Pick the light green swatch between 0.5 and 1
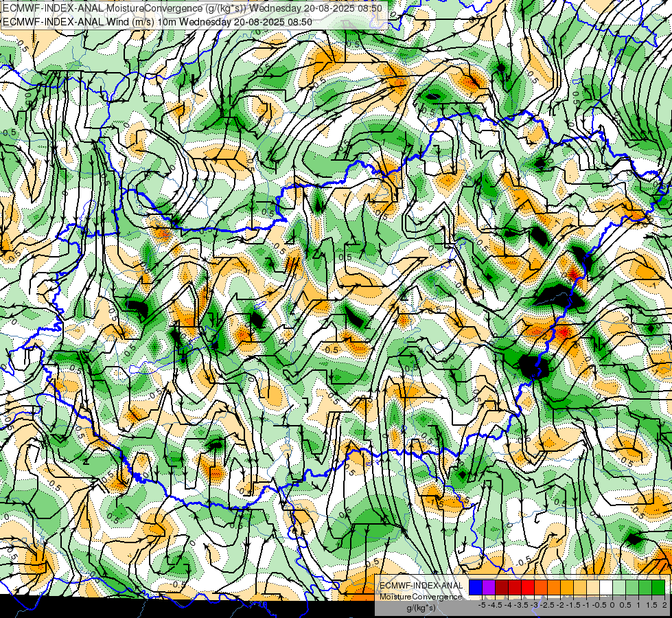Viewport: 672px width, 618px height. [632, 588]
